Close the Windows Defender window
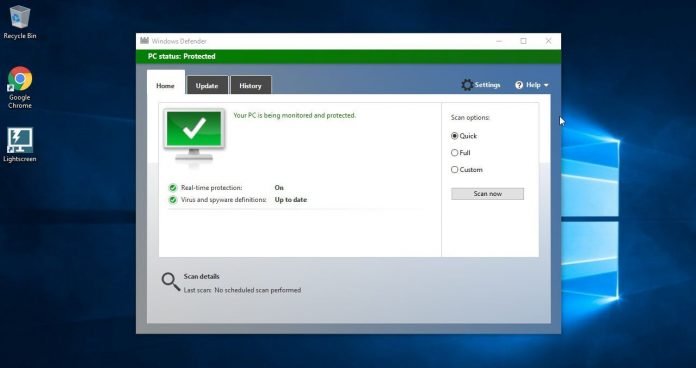Screen dimensions: 696x368 [548, 41]
